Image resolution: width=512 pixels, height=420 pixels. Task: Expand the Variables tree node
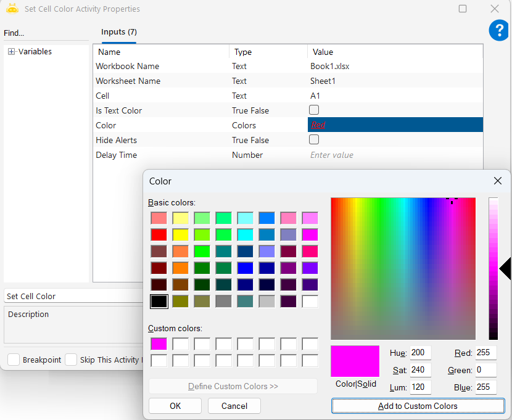(x=11, y=52)
